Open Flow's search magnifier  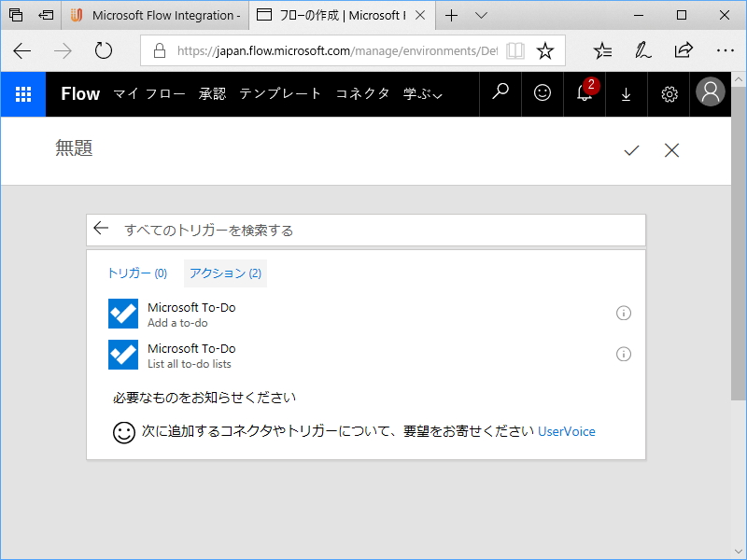tap(500, 93)
